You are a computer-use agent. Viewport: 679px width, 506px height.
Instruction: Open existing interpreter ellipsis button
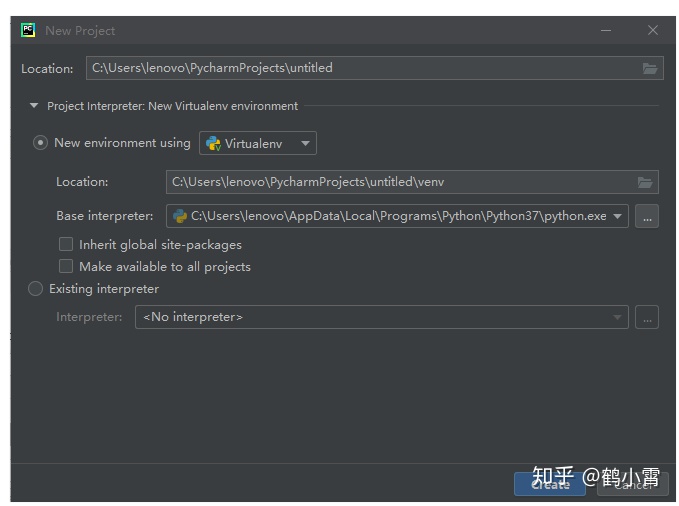click(647, 318)
